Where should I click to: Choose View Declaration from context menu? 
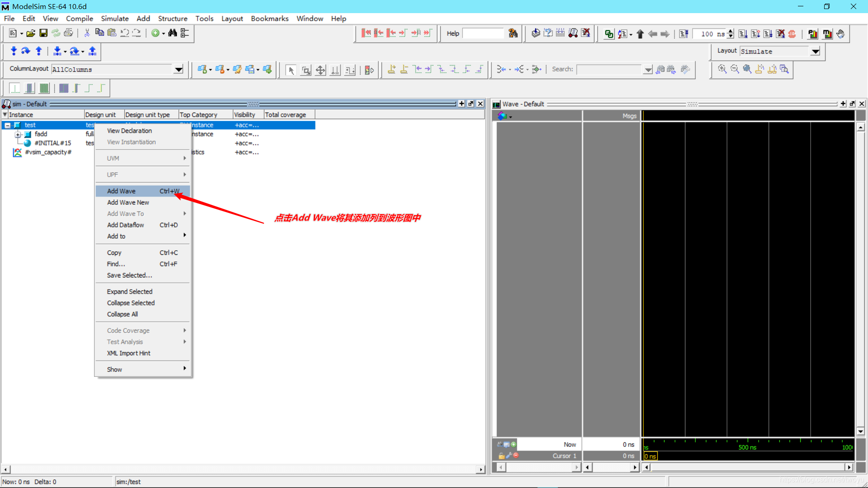[x=143, y=131]
